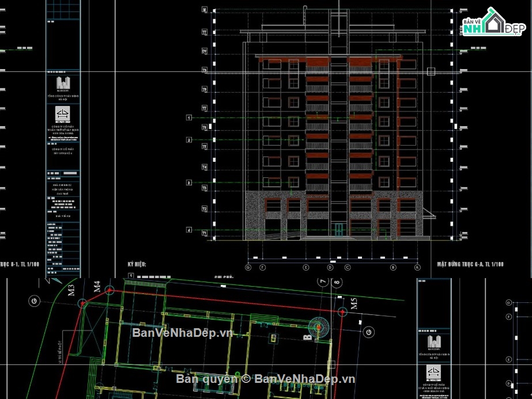Click the G axis circle right of point M5
This screenshot has width=532, height=399.
pos(369,332)
